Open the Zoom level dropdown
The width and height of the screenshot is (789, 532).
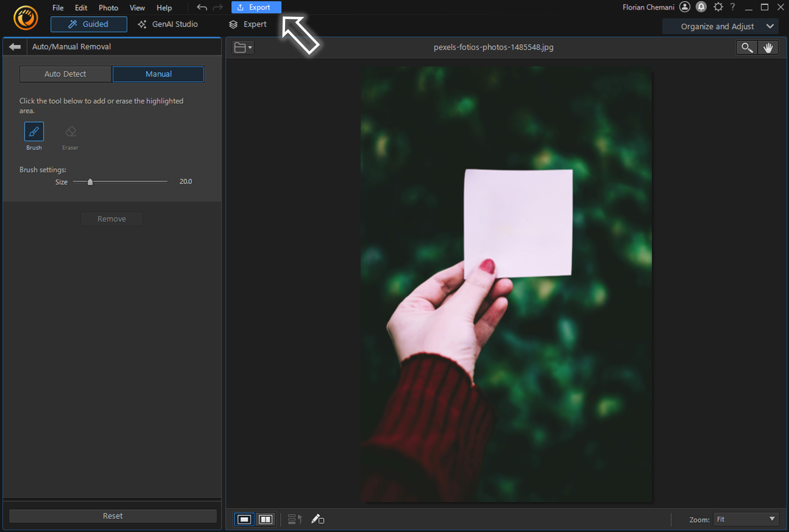[x=745, y=519]
